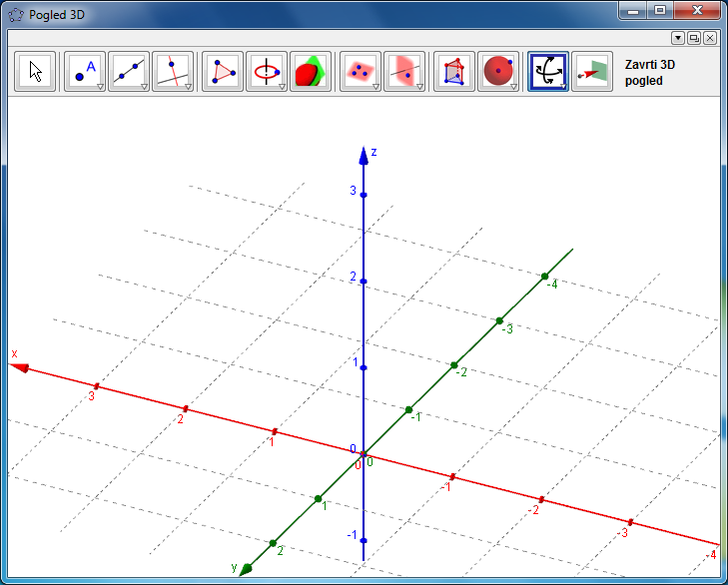The height and width of the screenshot is (585, 728).
Task: Click the blue z axis label
Action: coord(373,152)
